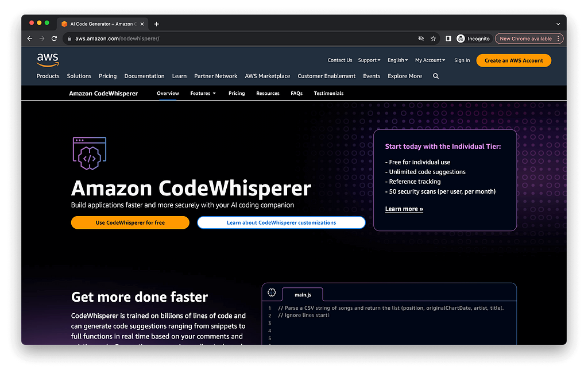Image resolution: width=588 pixels, height=373 pixels.
Task: Open the English language dropdown
Action: 397,60
